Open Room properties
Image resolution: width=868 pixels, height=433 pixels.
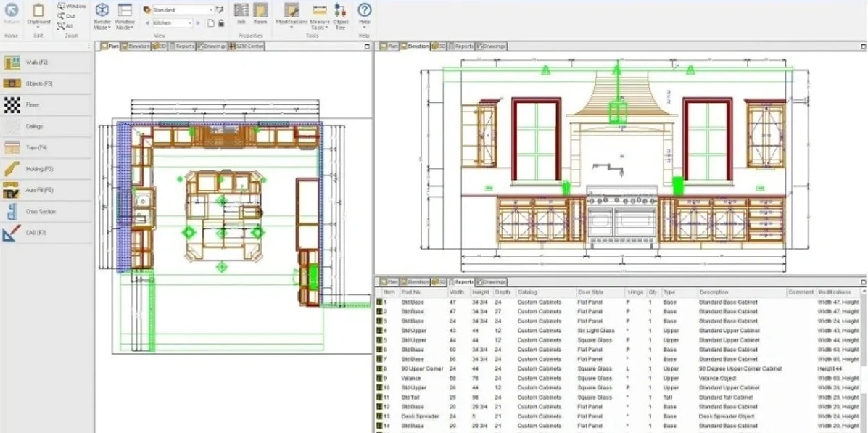pos(260,14)
